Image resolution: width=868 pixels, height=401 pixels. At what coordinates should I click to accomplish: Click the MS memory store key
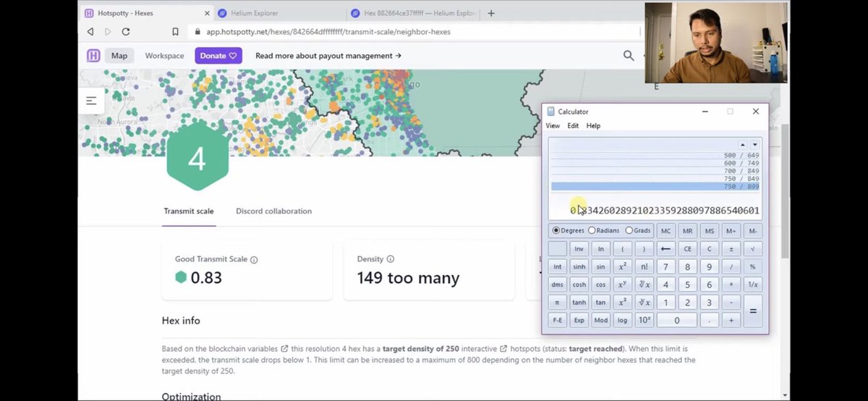(710, 231)
